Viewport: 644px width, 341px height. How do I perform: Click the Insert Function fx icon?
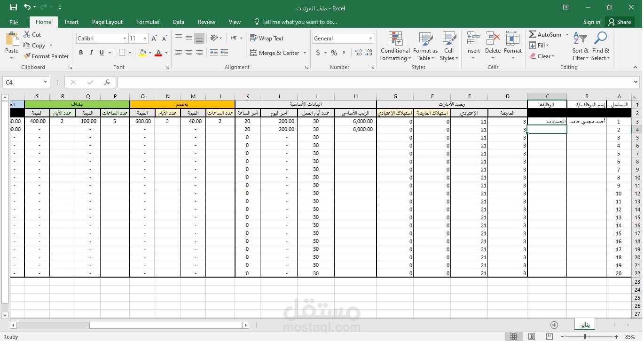tap(107, 82)
